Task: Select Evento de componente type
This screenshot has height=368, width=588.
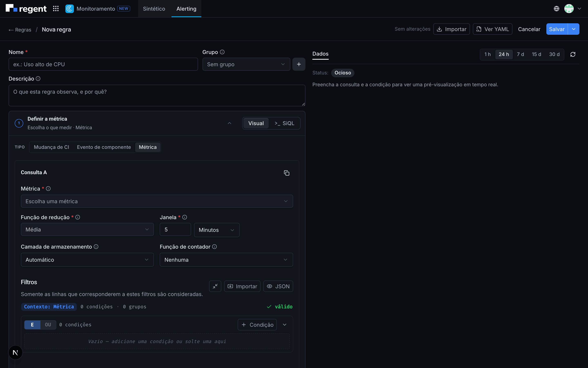Action: tap(104, 147)
